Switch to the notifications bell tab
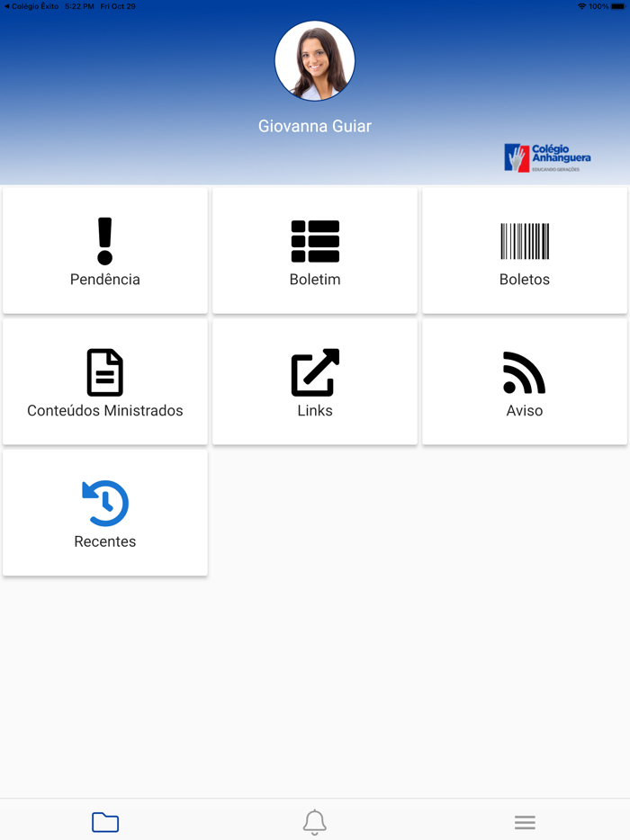 pos(315,822)
